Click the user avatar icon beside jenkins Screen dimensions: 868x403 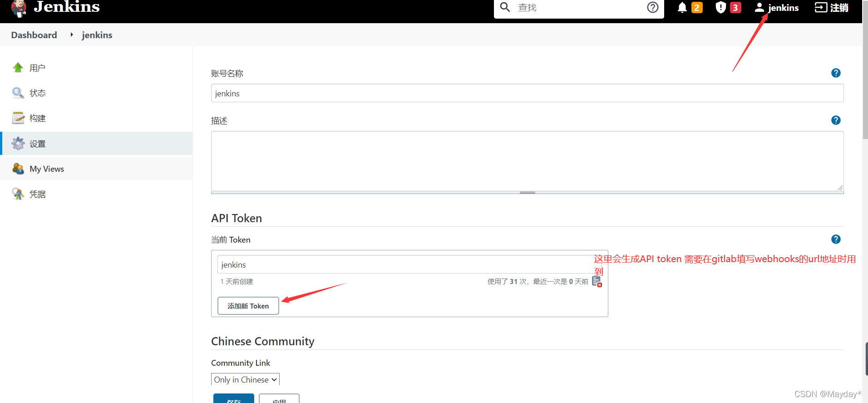[759, 7]
